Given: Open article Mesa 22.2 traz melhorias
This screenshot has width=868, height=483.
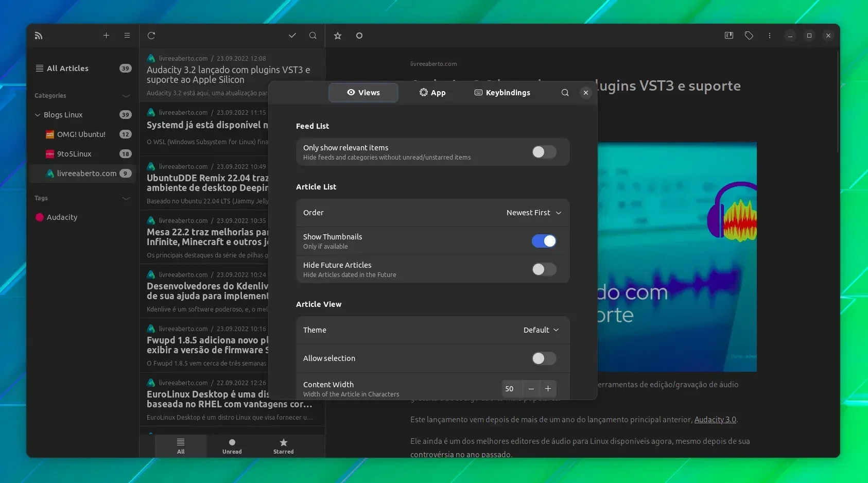Looking at the screenshot, I should 204,237.
